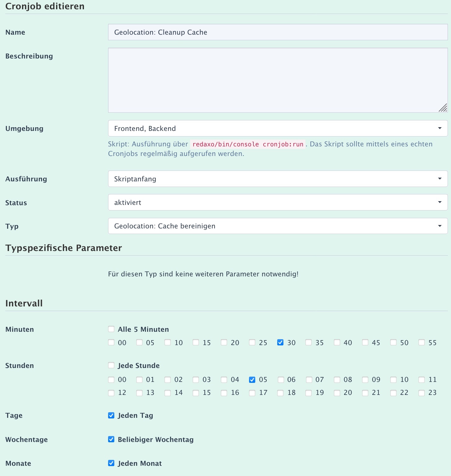
Task: Uncheck hour 05 checkbox
Action: [x=252, y=379]
